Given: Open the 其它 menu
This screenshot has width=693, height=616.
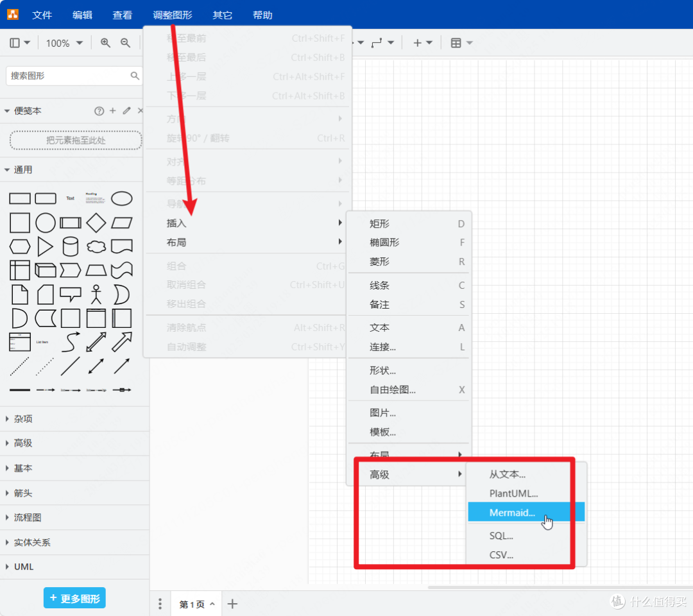Looking at the screenshot, I should pos(222,15).
